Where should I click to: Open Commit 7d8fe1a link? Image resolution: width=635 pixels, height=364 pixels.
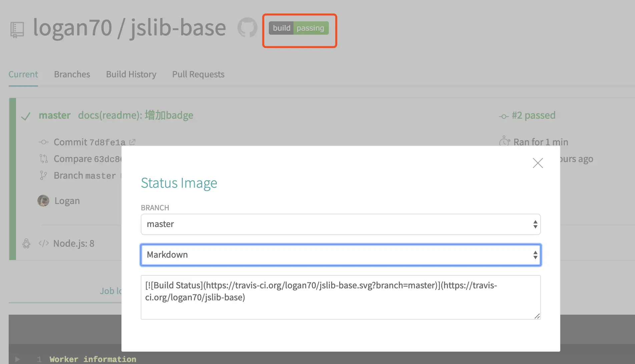coord(90,142)
